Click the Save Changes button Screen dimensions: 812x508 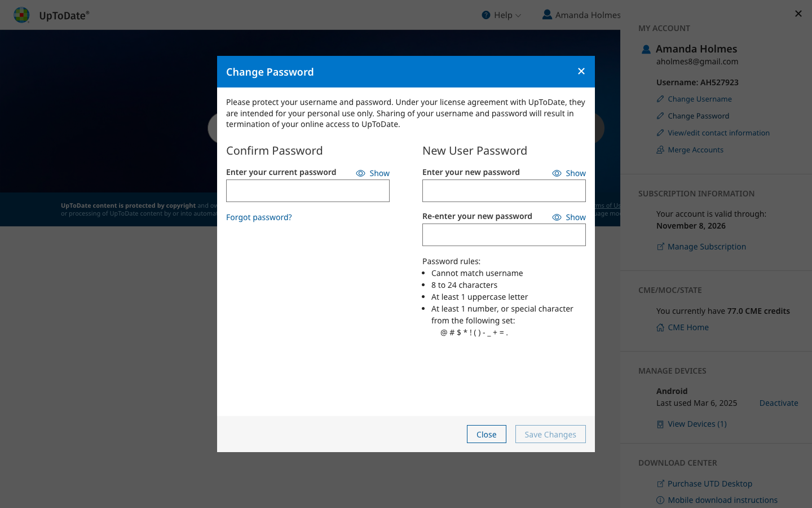click(550, 434)
